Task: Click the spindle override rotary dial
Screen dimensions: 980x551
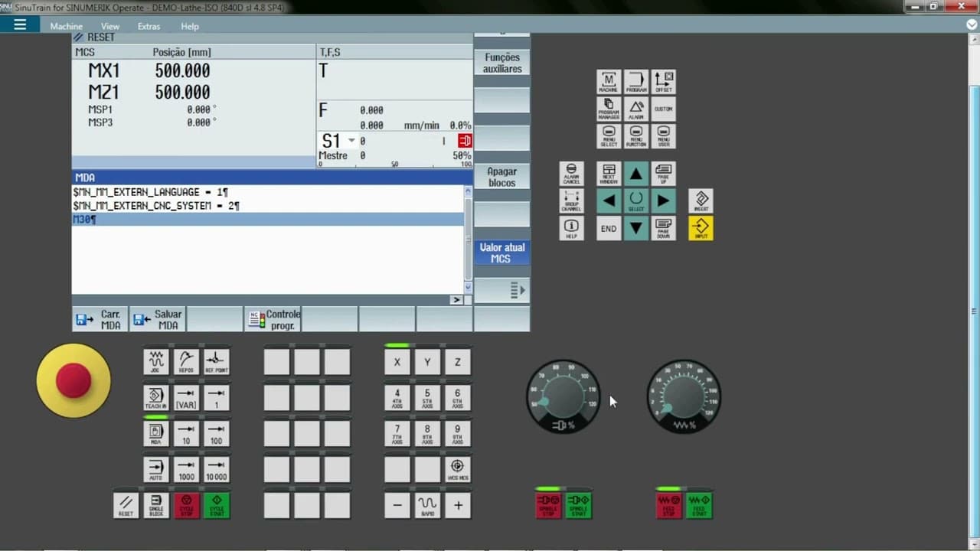Action: tap(563, 396)
